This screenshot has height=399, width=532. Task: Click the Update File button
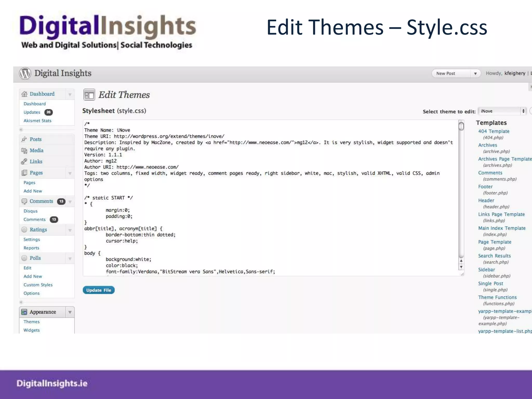tap(98, 290)
